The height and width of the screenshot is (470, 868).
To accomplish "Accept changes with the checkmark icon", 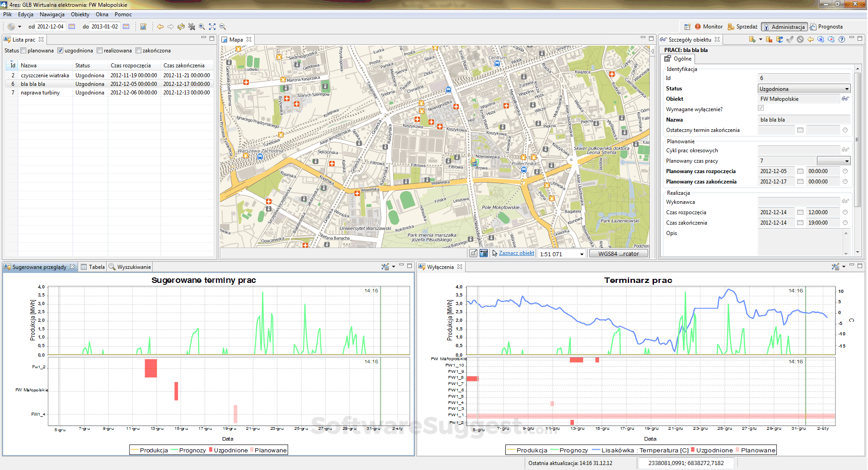I will [x=789, y=40].
